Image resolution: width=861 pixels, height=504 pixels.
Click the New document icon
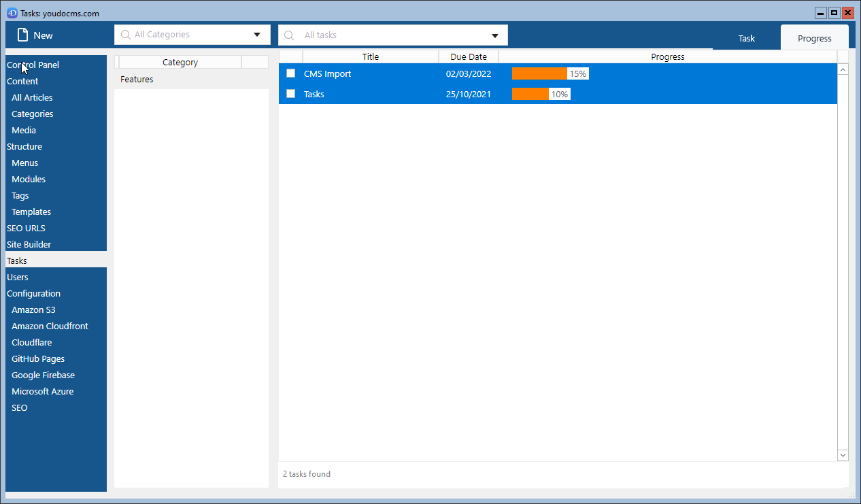23,35
